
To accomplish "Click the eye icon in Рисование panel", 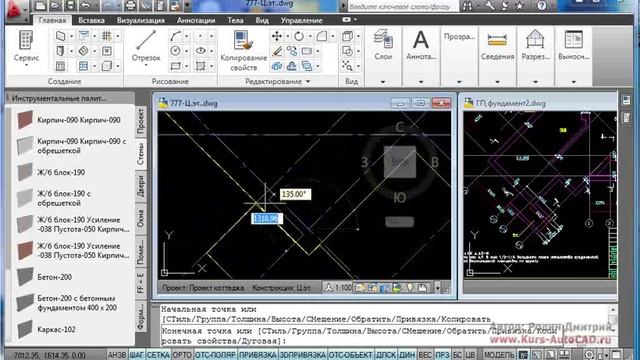I will point(200,51).
